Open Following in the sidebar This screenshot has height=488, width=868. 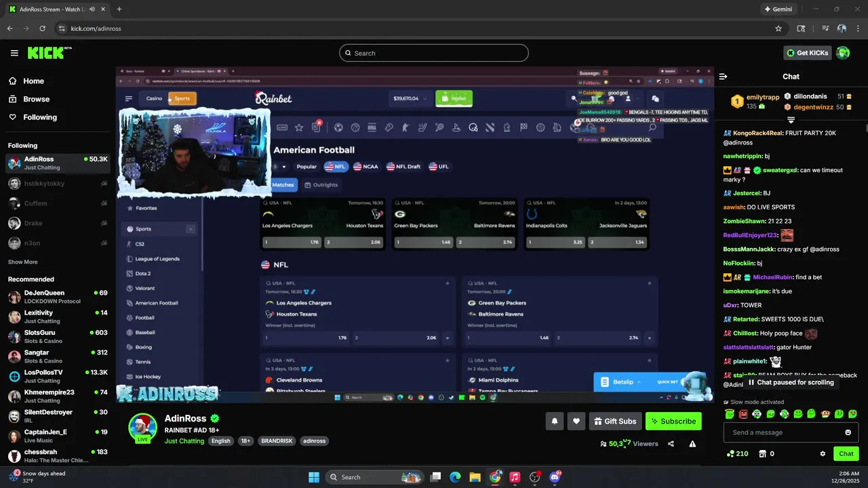pos(40,117)
